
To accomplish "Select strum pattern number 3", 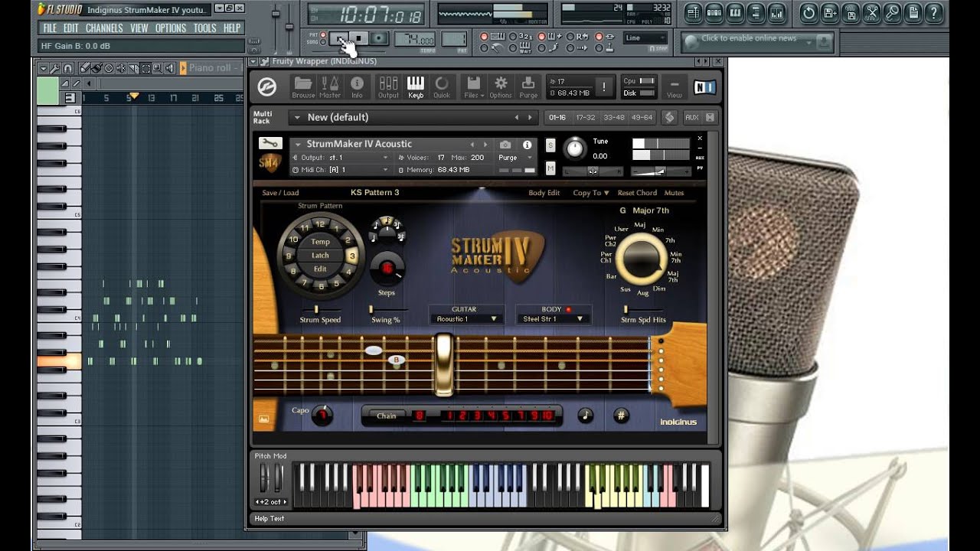I will [351, 256].
